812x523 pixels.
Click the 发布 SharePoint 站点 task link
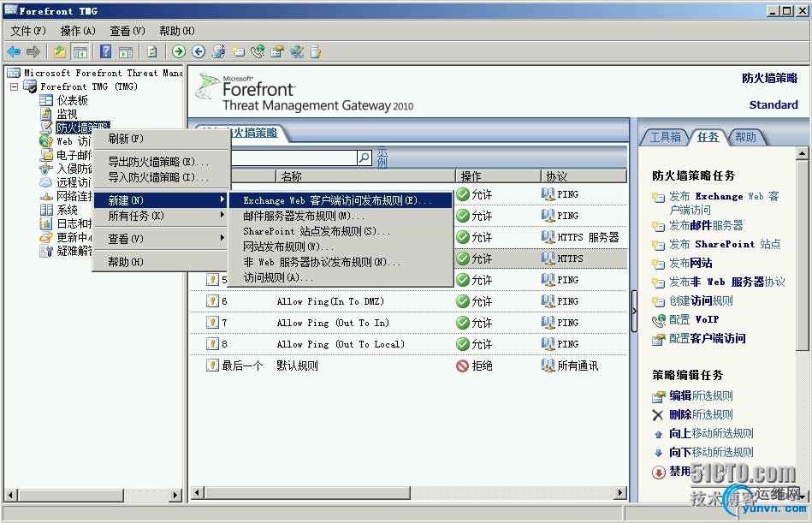point(725,244)
